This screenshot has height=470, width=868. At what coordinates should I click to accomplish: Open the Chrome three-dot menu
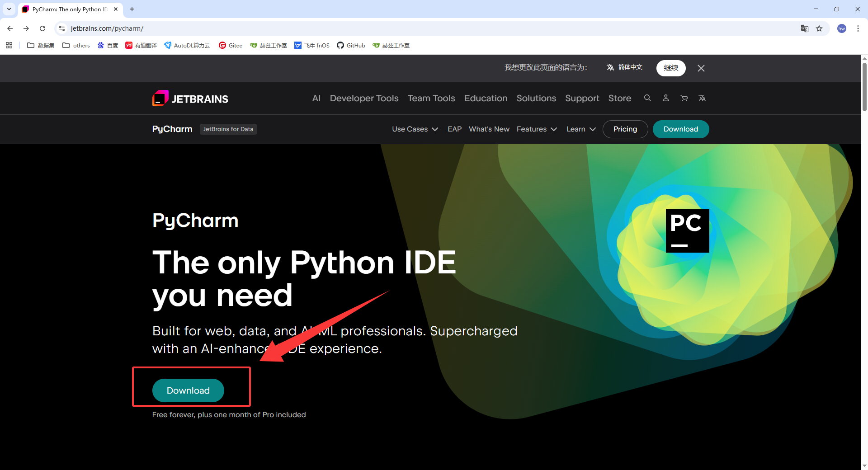(858, 28)
